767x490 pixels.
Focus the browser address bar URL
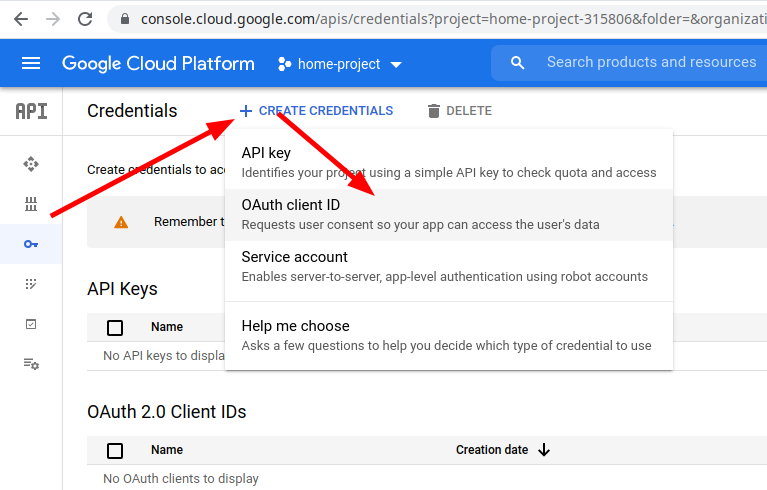click(453, 19)
